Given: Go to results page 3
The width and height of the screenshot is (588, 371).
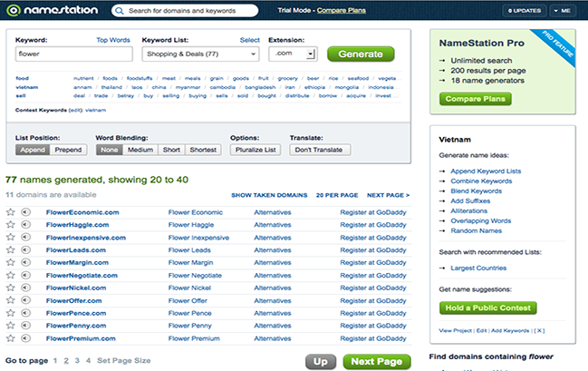Looking at the screenshot, I should [x=77, y=360].
